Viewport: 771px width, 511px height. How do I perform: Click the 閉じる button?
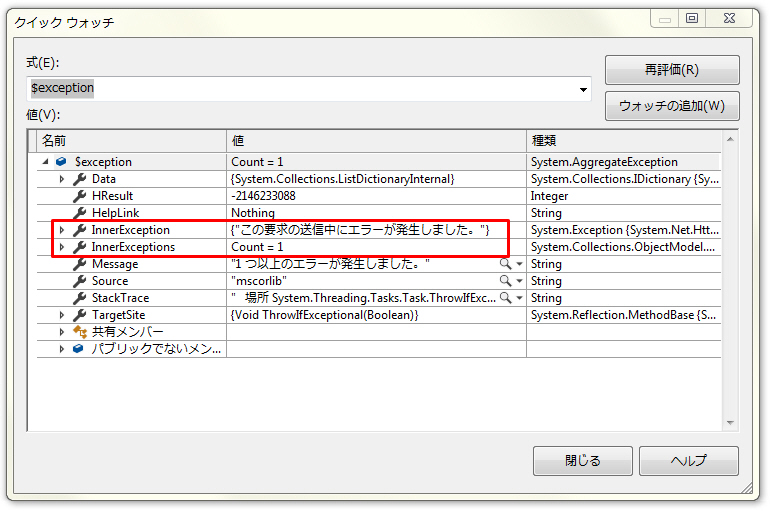pyautogui.click(x=583, y=461)
